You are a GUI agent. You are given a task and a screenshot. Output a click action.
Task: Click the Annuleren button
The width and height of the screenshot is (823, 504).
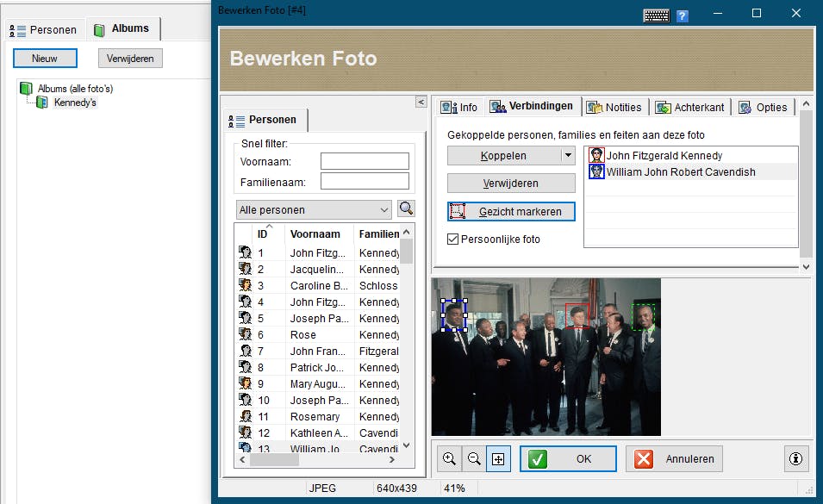675,459
